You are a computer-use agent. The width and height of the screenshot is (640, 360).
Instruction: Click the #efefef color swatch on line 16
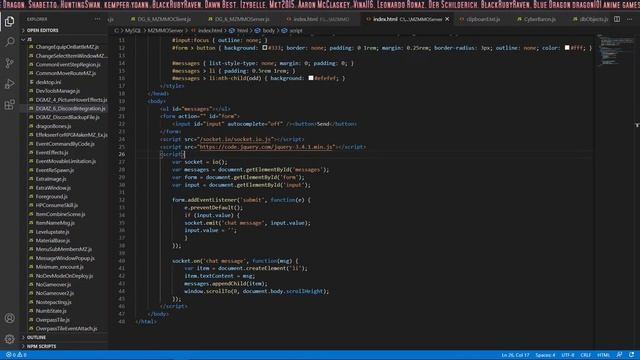pyautogui.click(x=311, y=78)
